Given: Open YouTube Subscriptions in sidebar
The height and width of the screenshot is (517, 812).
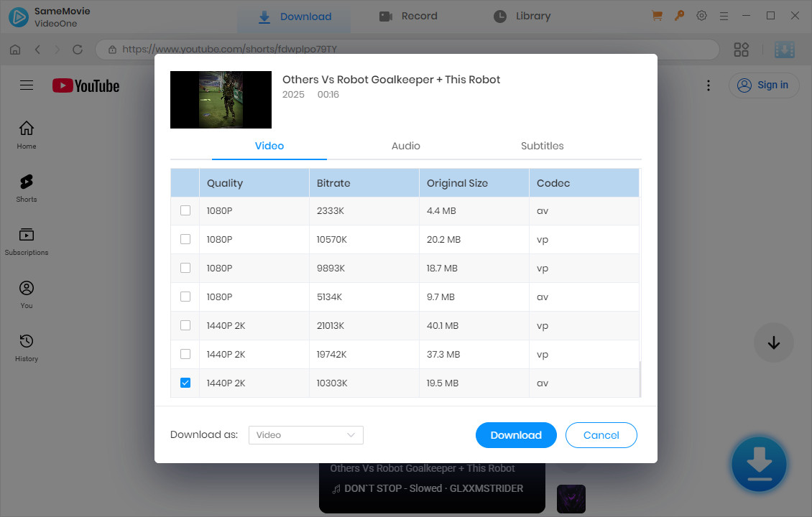Looking at the screenshot, I should (x=27, y=242).
